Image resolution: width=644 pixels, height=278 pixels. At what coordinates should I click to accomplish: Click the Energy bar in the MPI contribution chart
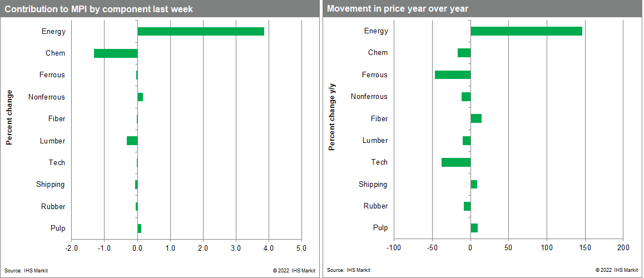pos(200,32)
